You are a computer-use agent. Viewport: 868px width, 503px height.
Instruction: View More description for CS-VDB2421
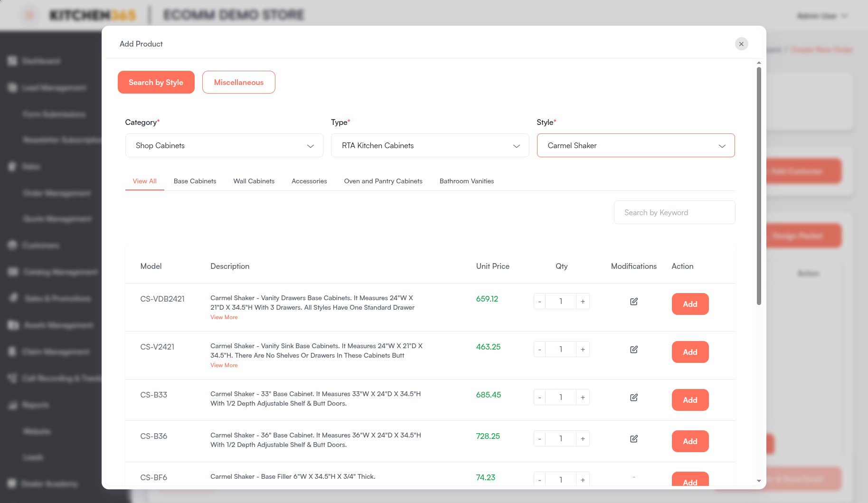(x=224, y=317)
